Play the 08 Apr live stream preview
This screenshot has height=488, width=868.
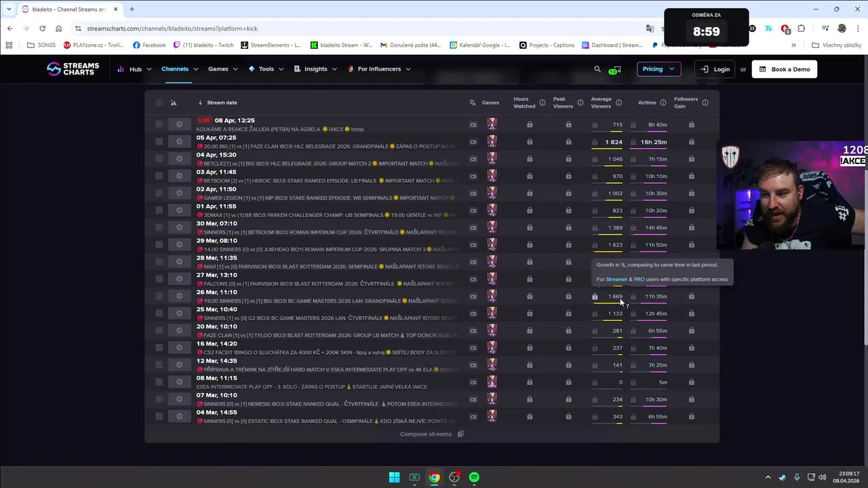[x=179, y=125]
